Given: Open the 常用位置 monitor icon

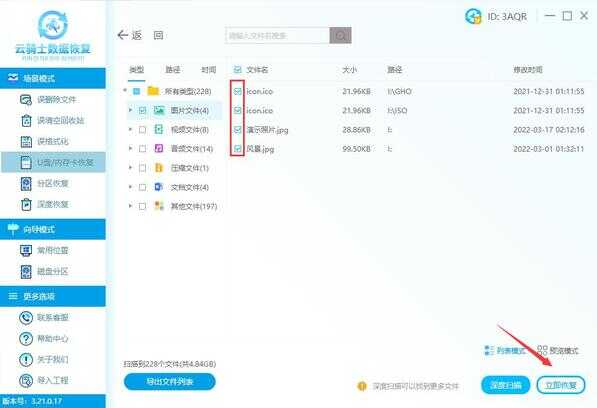Looking at the screenshot, I should (x=26, y=250).
